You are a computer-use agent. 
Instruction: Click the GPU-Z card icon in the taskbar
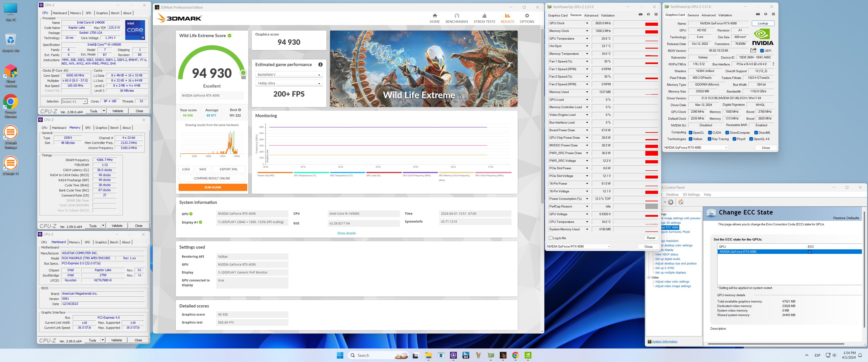tap(491, 355)
